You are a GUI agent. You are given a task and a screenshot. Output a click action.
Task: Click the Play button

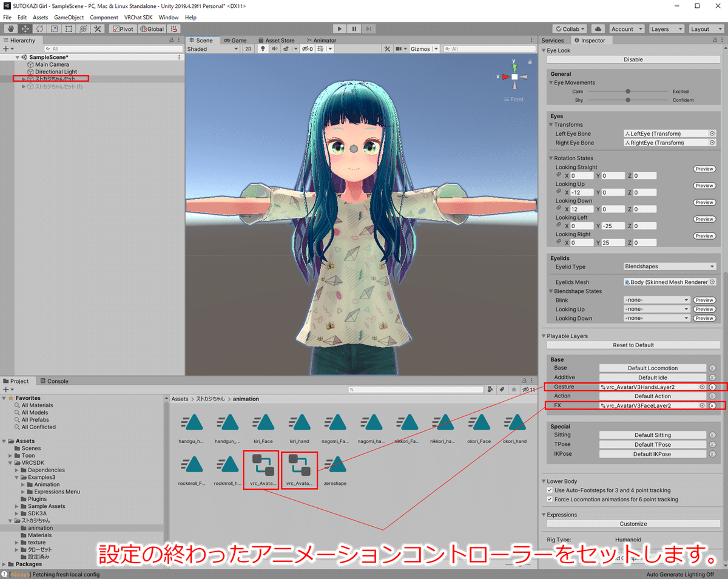coord(340,29)
